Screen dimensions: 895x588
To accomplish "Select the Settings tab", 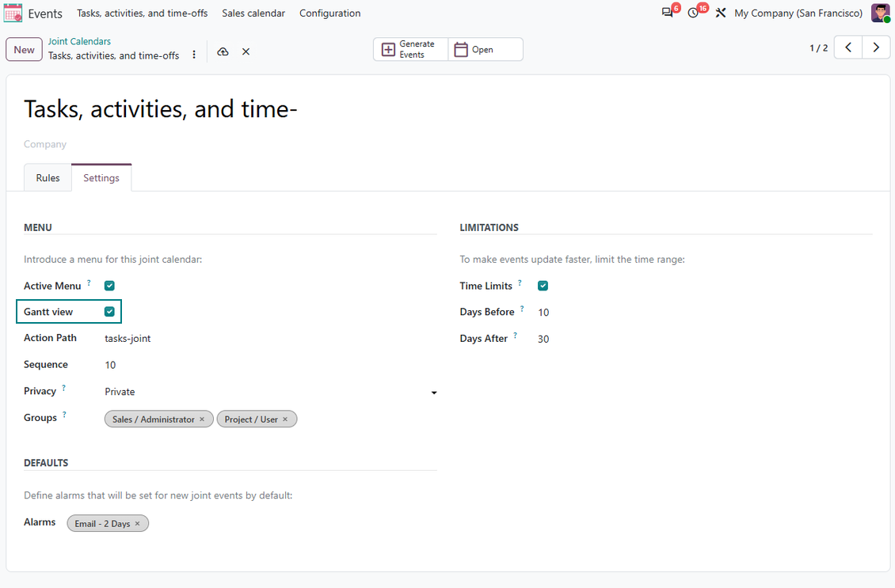I will coord(101,178).
